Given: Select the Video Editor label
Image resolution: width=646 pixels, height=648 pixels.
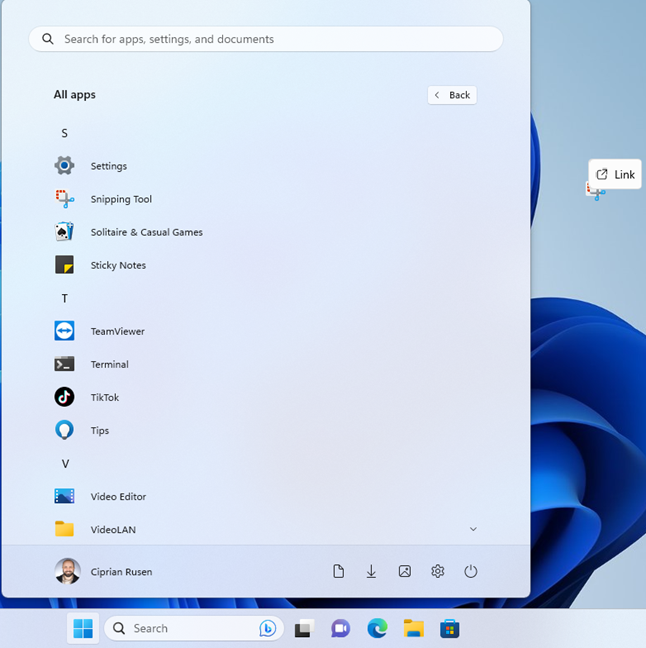Looking at the screenshot, I should 118,497.
